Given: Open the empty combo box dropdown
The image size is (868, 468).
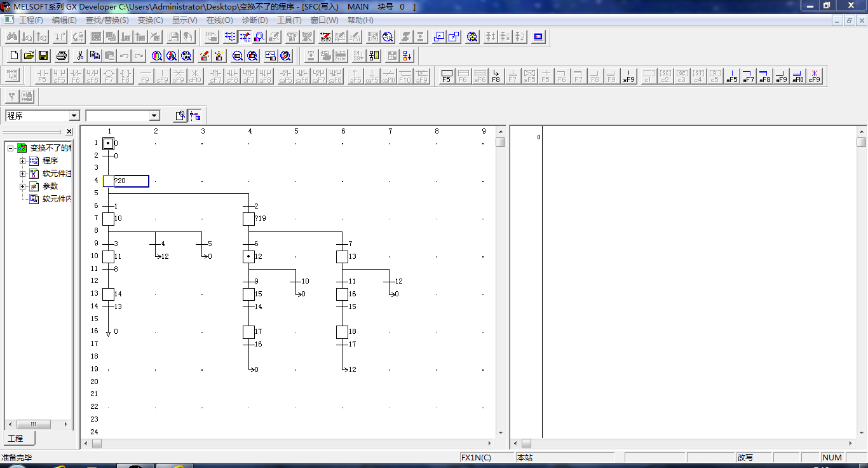Looking at the screenshot, I should 154,116.
